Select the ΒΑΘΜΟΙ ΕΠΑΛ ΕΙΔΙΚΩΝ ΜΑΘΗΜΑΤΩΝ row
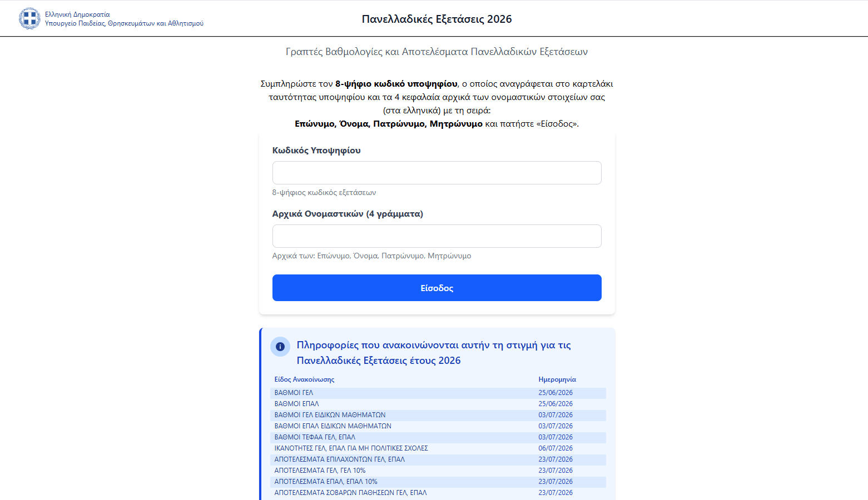 (438, 426)
